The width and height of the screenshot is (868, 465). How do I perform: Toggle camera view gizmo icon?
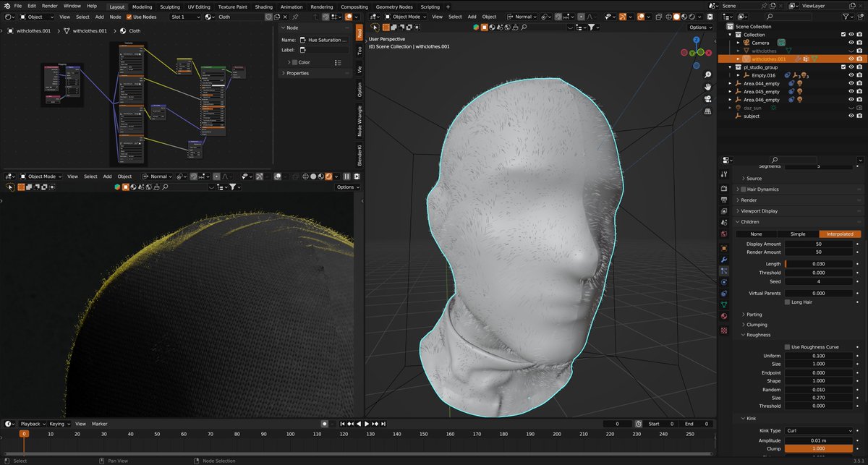point(707,99)
